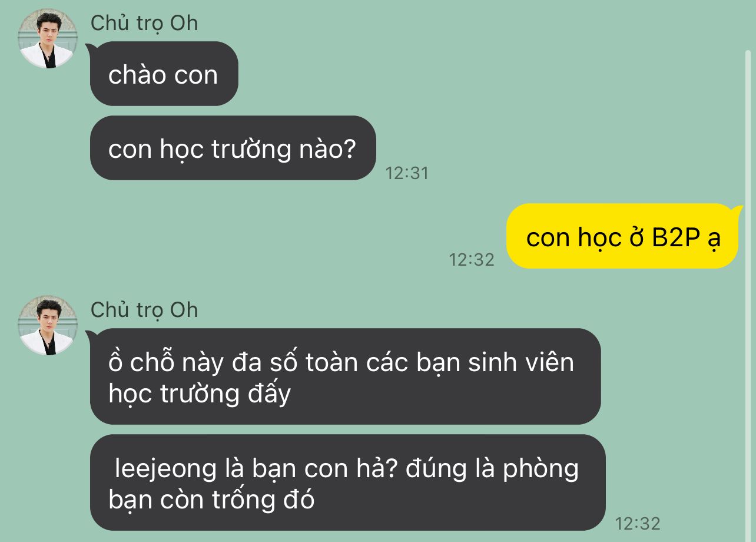Click the 12:31 timestamp
The height and width of the screenshot is (542, 756).
407,173
